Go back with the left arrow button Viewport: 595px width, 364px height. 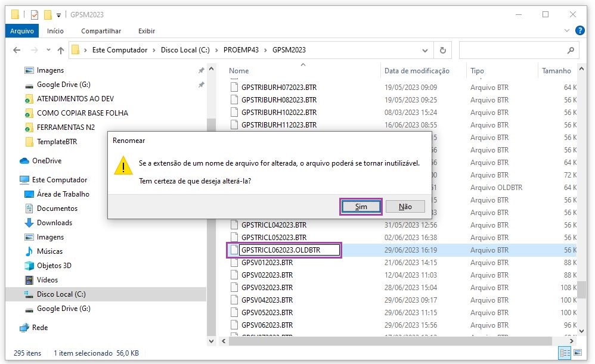click(17, 50)
